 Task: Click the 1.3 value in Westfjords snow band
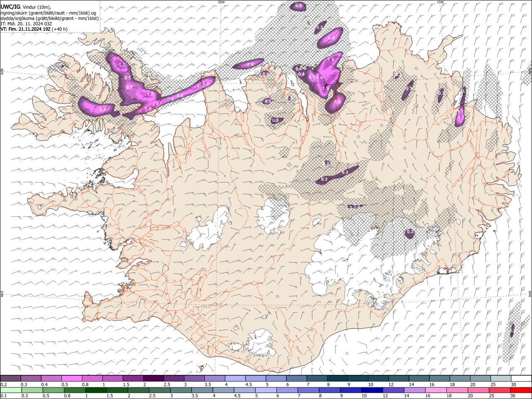(122, 65)
